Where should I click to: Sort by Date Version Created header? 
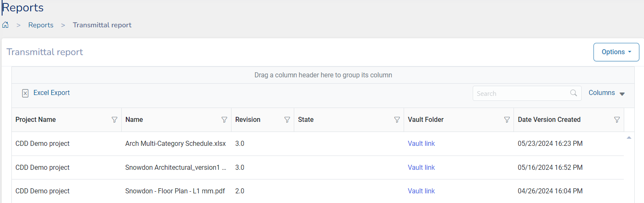click(549, 120)
